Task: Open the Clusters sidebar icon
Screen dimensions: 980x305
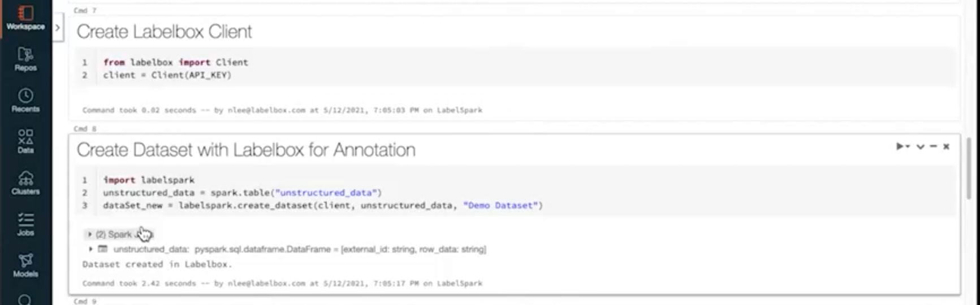Action: pos(25,183)
